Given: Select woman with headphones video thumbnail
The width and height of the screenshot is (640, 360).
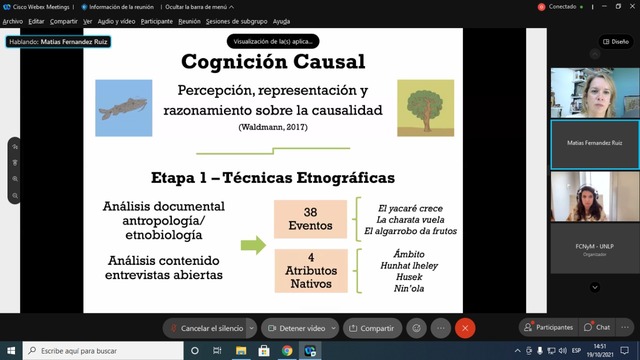Looking at the screenshot, I should point(595,196).
